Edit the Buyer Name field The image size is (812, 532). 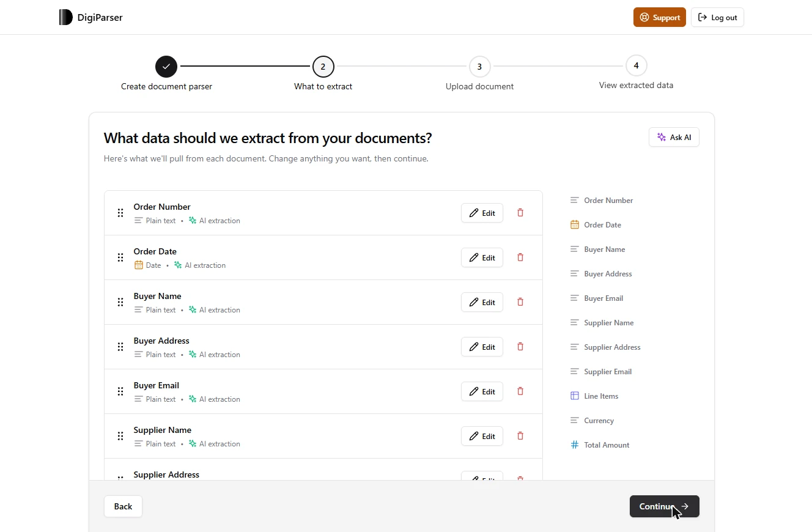pyautogui.click(x=482, y=302)
